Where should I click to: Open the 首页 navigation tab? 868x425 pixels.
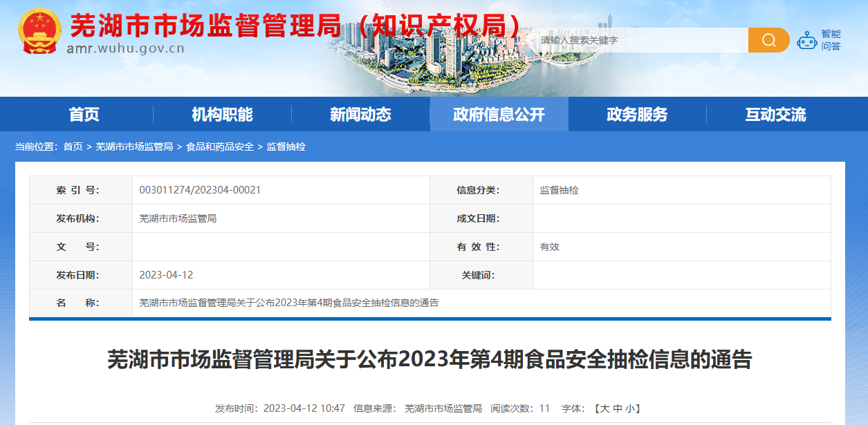(x=84, y=115)
